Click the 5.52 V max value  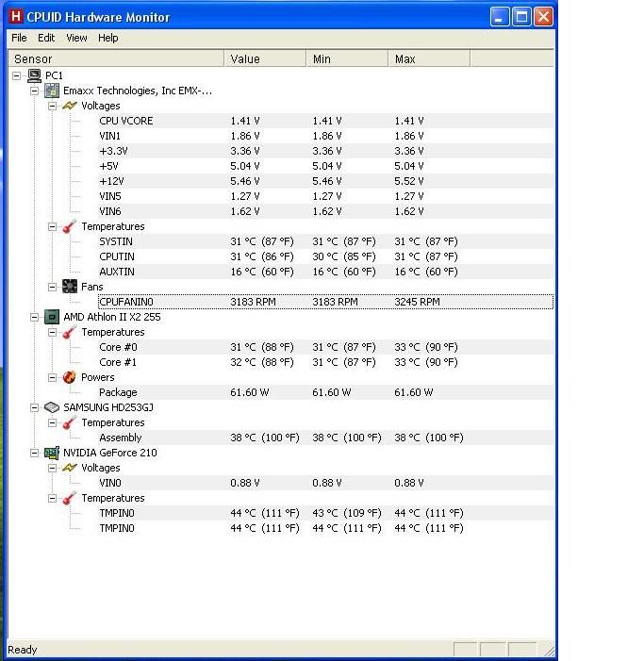click(x=409, y=181)
